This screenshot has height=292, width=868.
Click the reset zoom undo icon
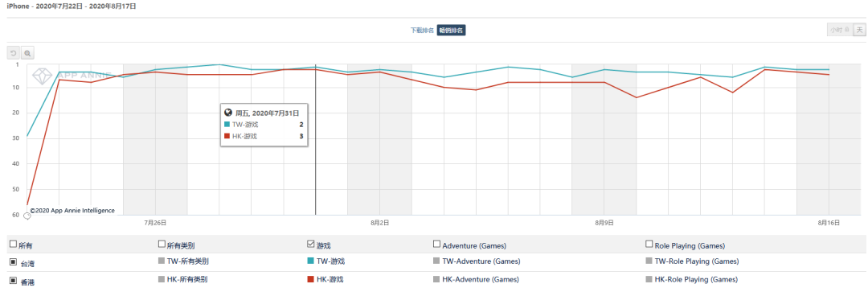(14, 53)
